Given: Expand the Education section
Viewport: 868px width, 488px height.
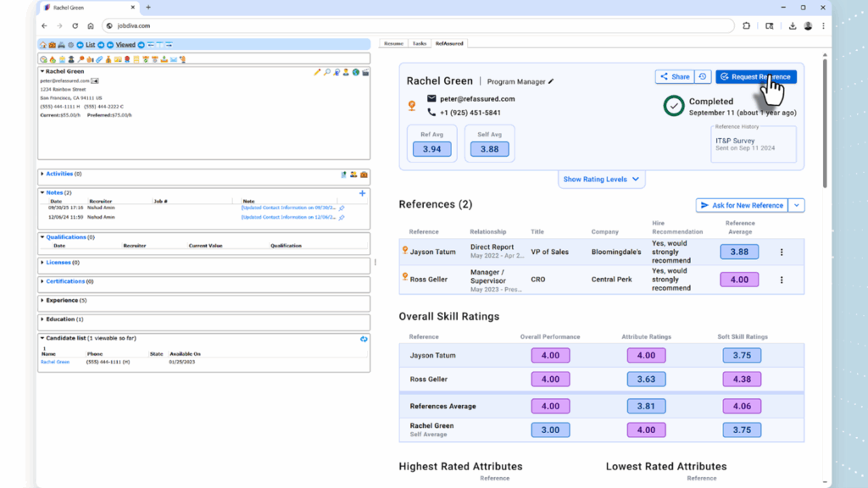Looking at the screenshot, I should coord(60,319).
